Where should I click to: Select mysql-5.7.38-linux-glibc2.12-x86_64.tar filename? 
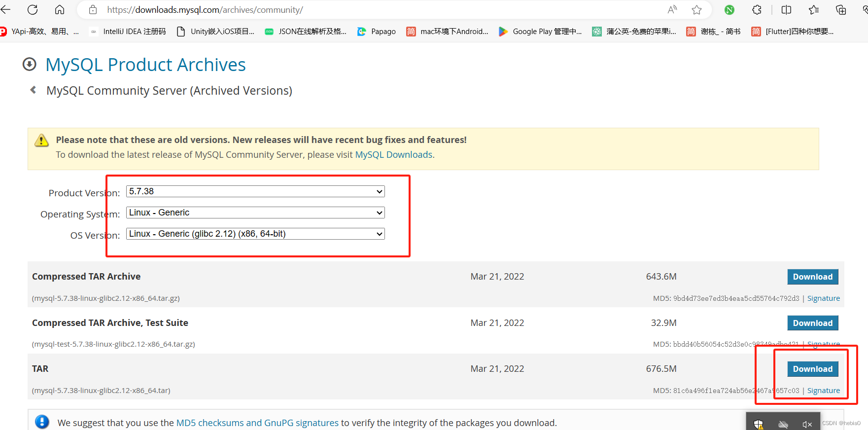click(101, 391)
